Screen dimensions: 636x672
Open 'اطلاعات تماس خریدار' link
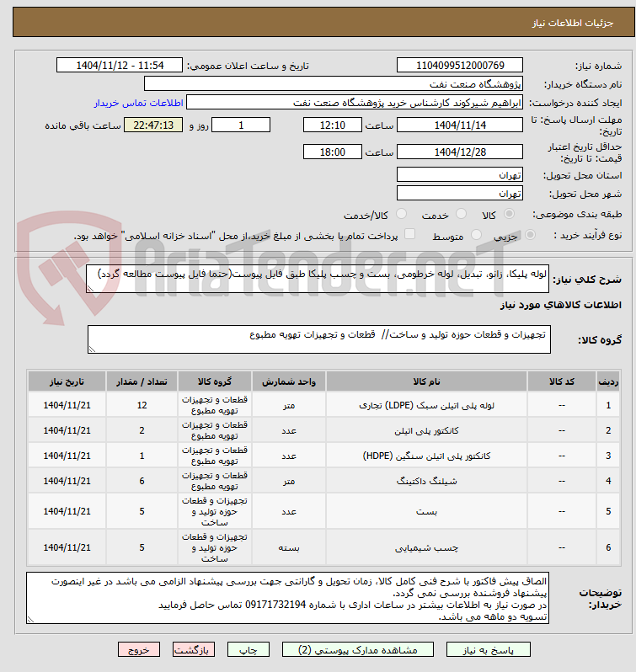point(138,103)
